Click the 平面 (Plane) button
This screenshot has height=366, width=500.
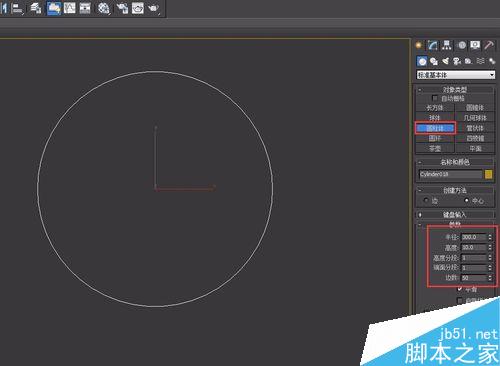point(475,148)
